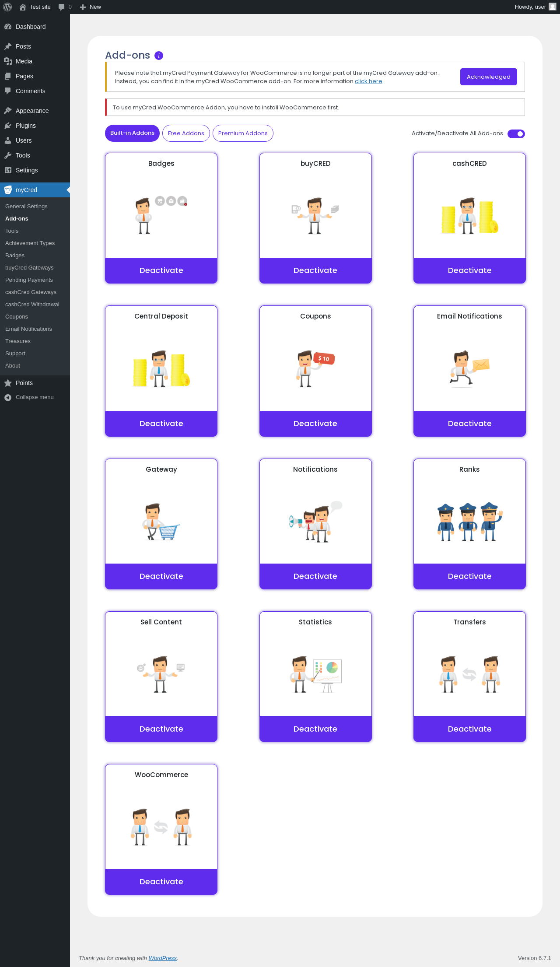This screenshot has width=560, height=967.
Task: Click the myCred mascot icon in sidebar
Action: pyautogui.click(x=8, y=190)
